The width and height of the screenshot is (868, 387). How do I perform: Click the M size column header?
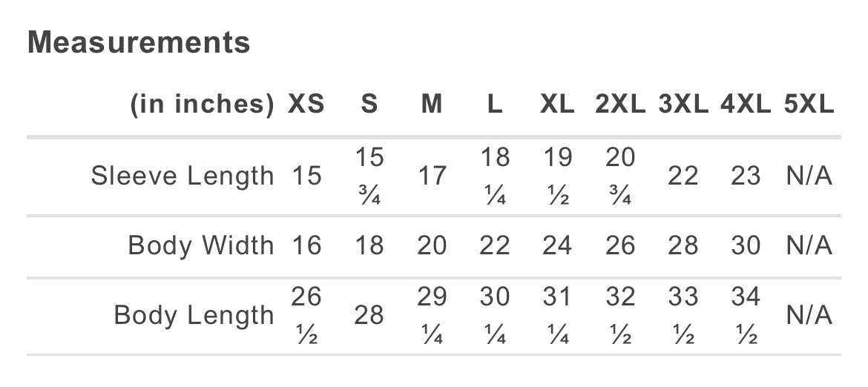coord(432,105)
